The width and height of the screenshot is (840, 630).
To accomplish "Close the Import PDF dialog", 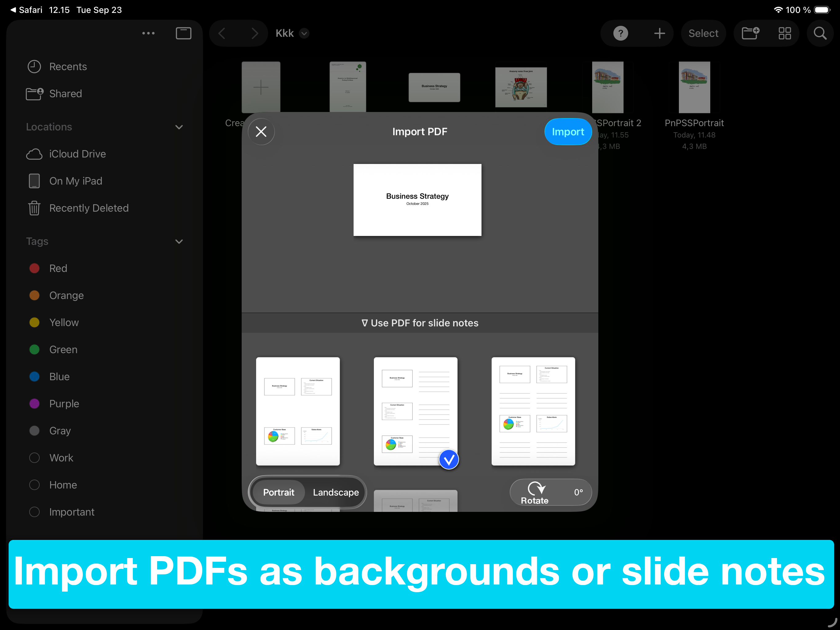I will (x=261, y=132).
